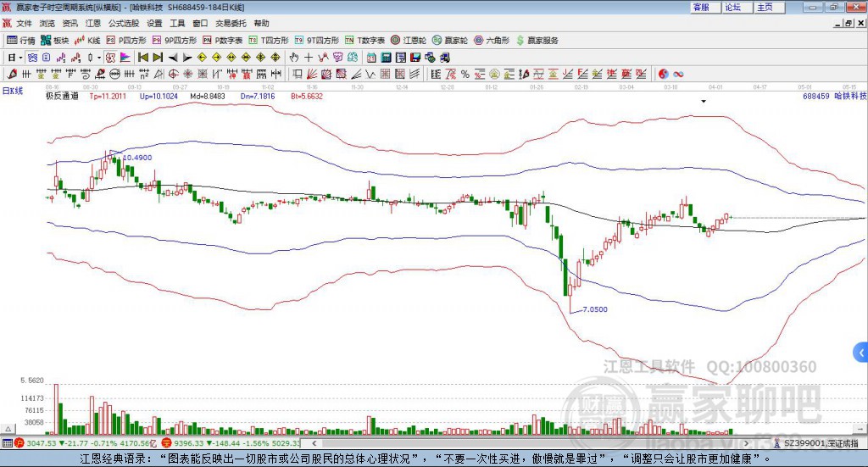Open the 江恩 menu
The image size is (868, 467).
(93, 23)
